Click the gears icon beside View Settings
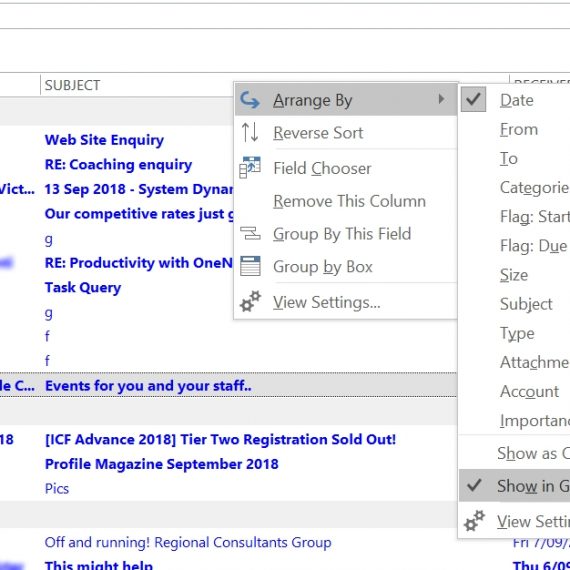Screen dimensions: 570x570 click(250, 301)
